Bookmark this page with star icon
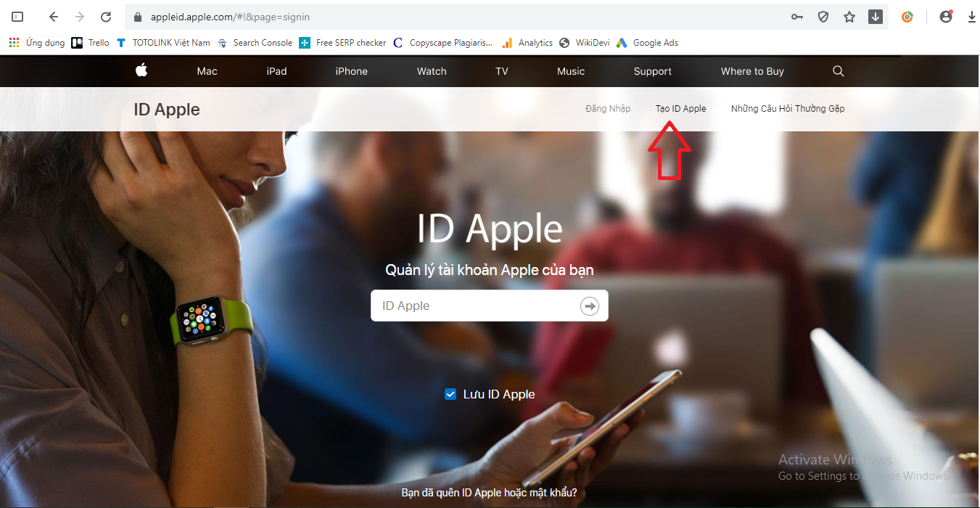This screenshot has width=980, height=508. click(x=849, y=17)
